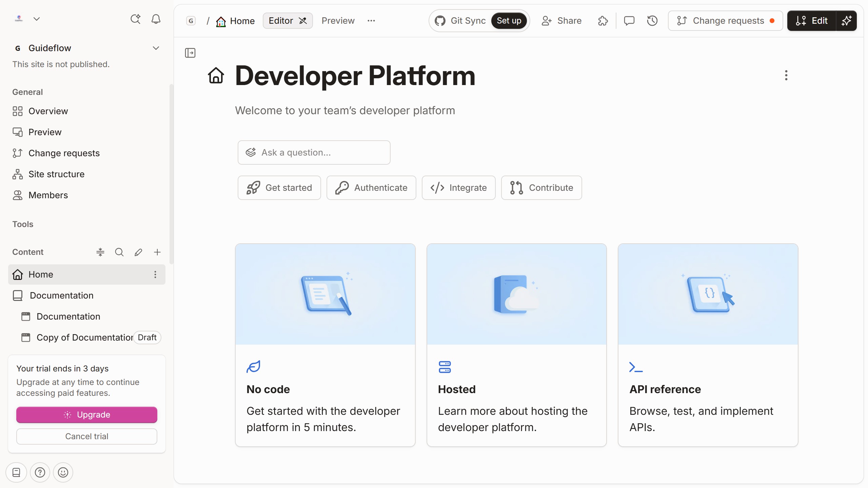Open the notifications bell
Screen dimensions: 868x488
[156, 19]
